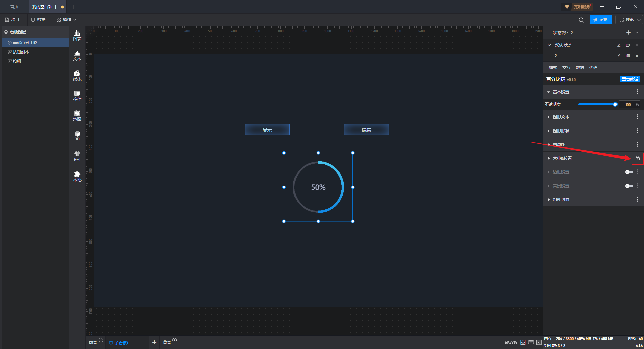The image size is (644, 349).
Task: Open the 地图 map components panel
Action: [77, 116]
